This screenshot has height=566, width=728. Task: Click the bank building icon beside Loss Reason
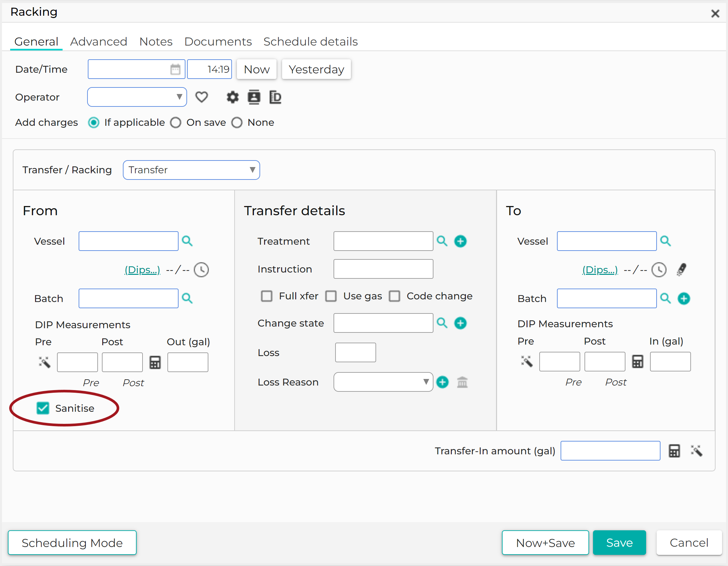(x=462, y=382)
